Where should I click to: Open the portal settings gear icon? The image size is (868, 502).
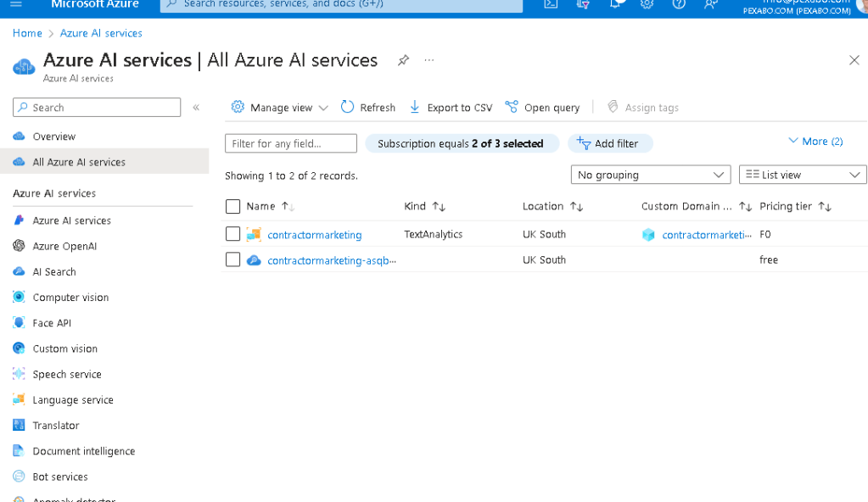click(647, 4)
